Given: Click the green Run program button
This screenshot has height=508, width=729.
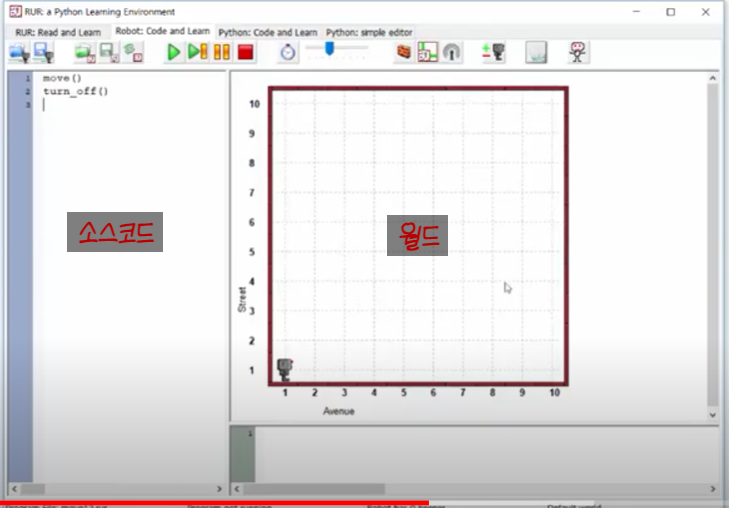Looking at the screenshot, I should [174, 52].
